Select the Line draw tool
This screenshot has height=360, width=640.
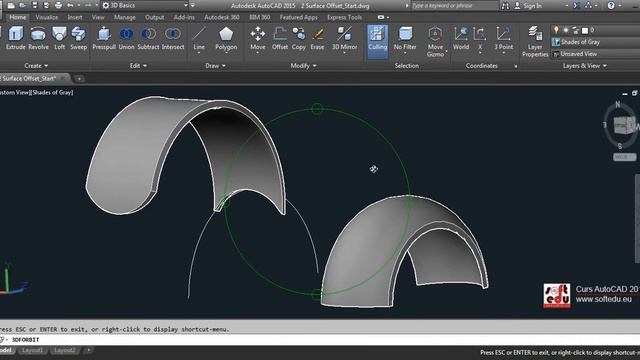coord(199,40)
